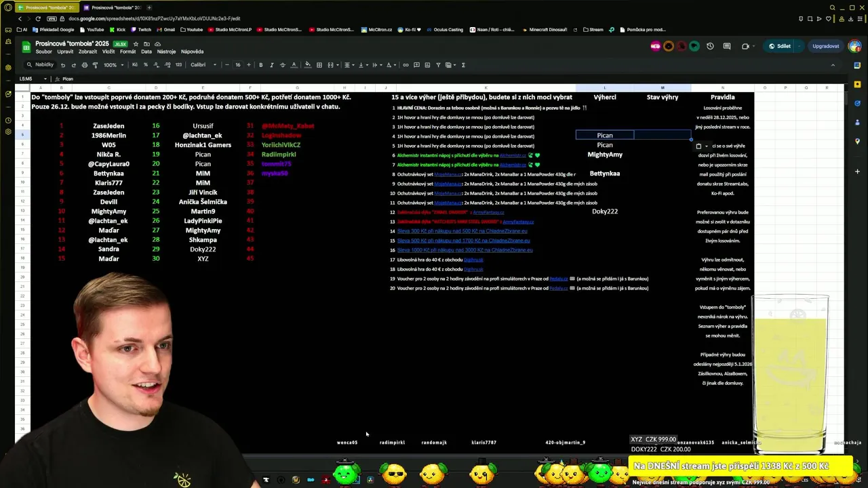Open the zoom 100% dropdown

(113, 65)
